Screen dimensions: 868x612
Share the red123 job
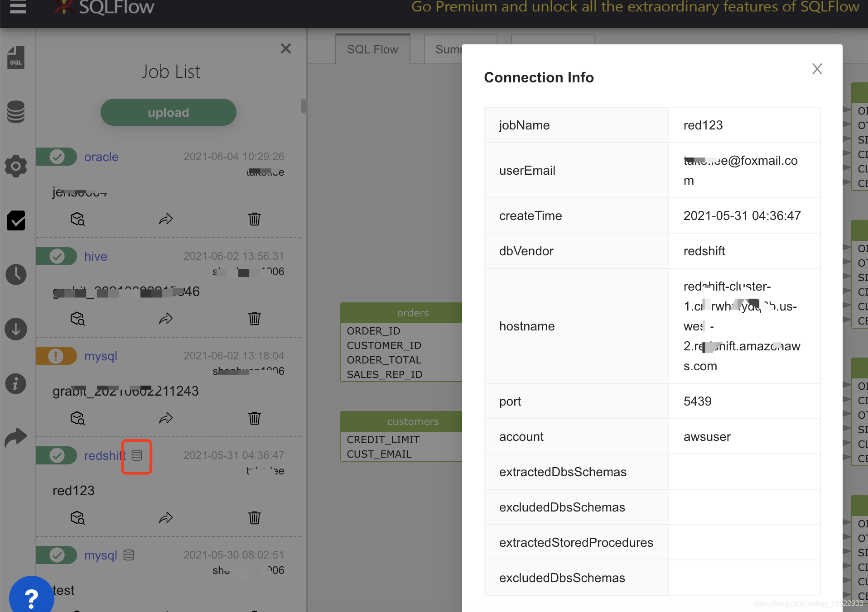(x=166, y=518)
